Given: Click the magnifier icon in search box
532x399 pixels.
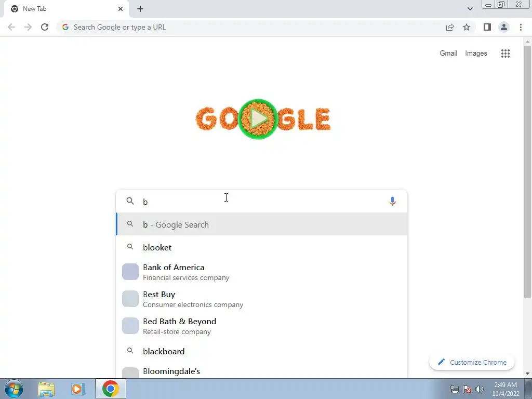Looking at the screenshot, I should point(130,201).
